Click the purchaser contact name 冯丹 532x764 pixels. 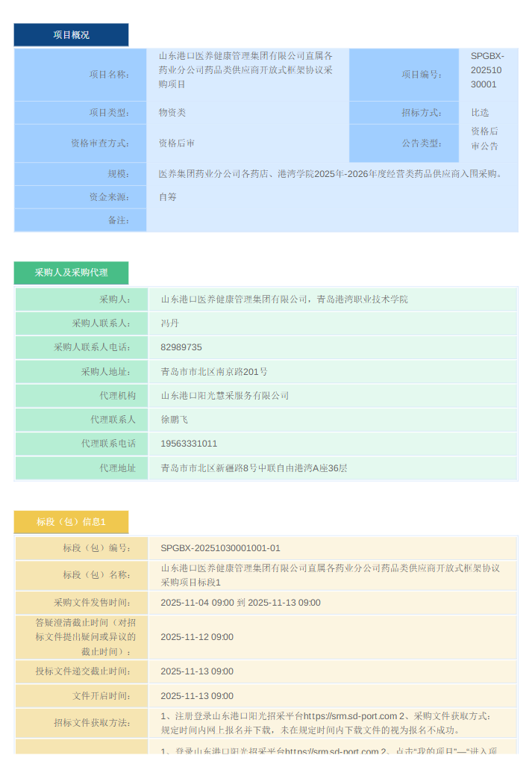pyautogui.click(x=169, y=323)
